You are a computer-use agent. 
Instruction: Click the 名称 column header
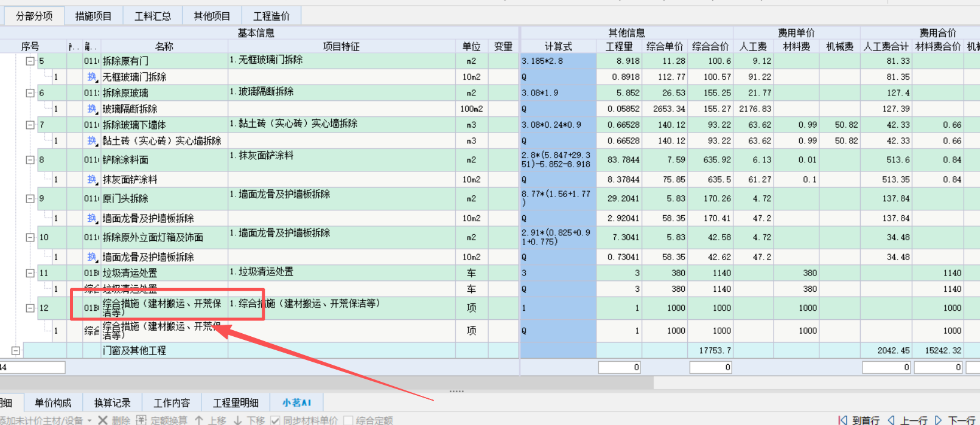(164, 46)
